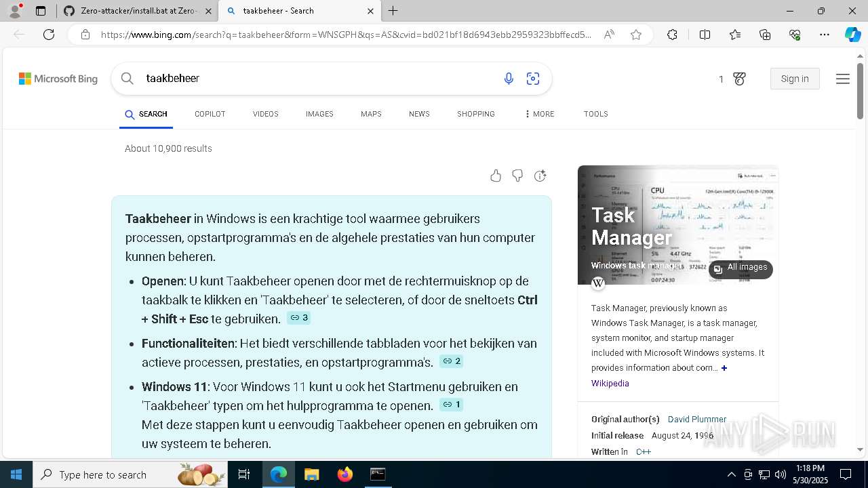Launch Firefox from taskbar
The height and width of the screenshot is (488, 868).
(x=345, y=474)
